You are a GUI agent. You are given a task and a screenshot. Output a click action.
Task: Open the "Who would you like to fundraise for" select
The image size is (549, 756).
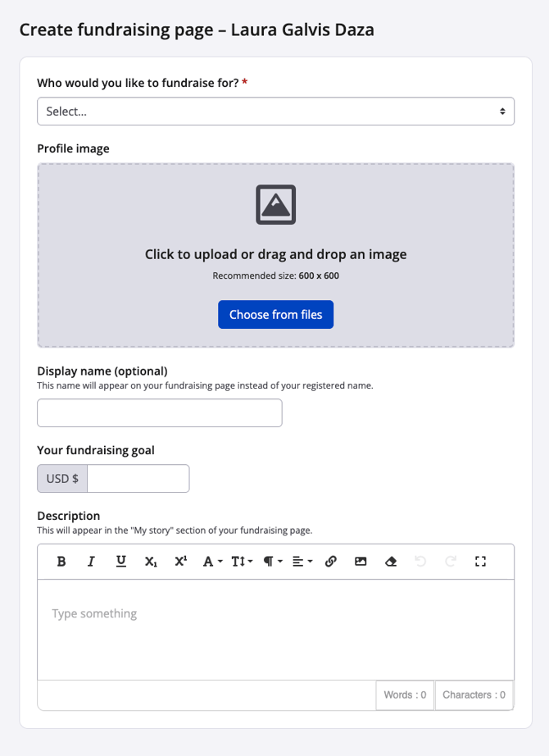pos(275,112)
